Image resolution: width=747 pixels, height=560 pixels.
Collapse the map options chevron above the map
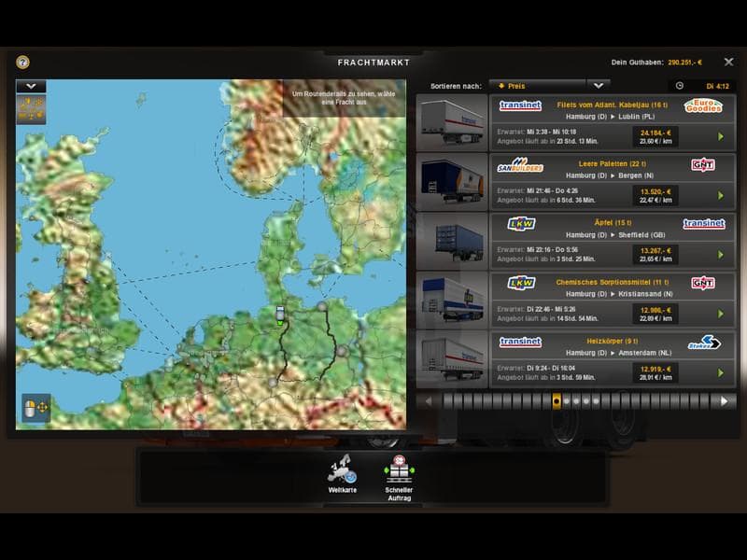click(31, 86)
